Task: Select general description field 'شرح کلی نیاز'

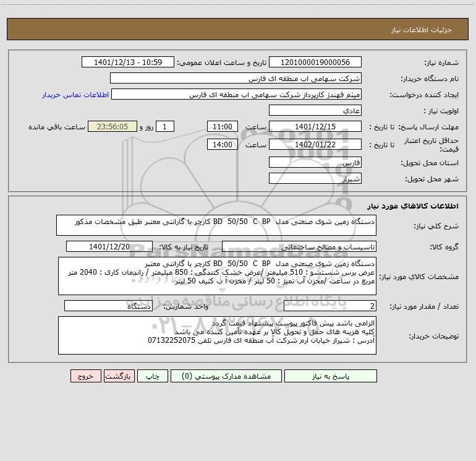Action: click(x=216, y=225)
